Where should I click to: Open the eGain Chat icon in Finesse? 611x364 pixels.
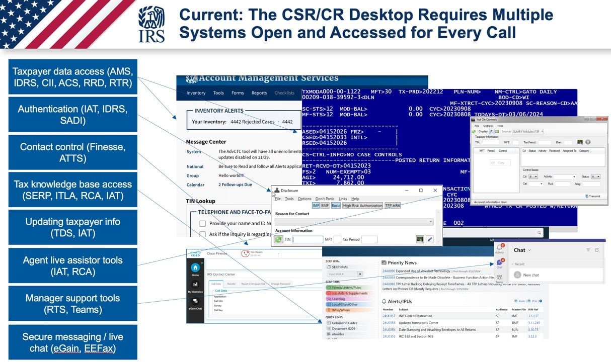(195, 301)
